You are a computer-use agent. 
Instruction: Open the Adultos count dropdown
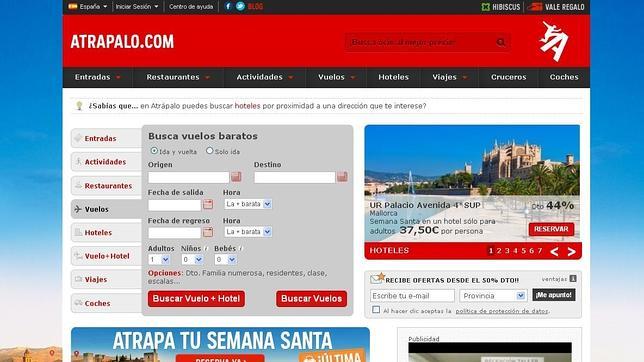(x=159, y=259)
